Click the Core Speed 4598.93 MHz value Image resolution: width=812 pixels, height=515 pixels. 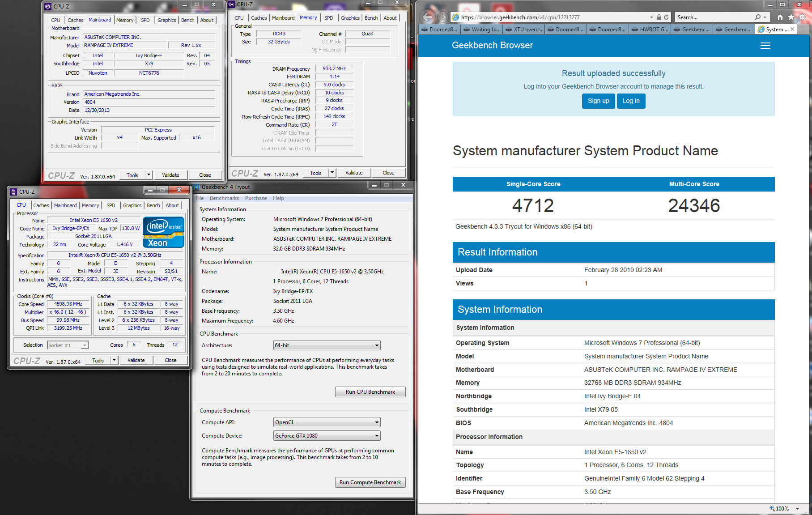tap(68, 304)
